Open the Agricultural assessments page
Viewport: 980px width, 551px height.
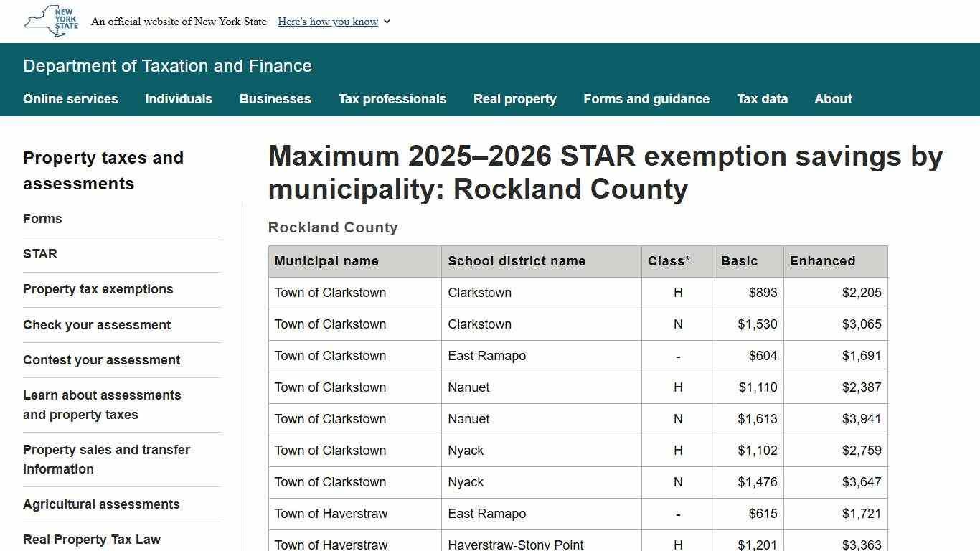point(101,504)
